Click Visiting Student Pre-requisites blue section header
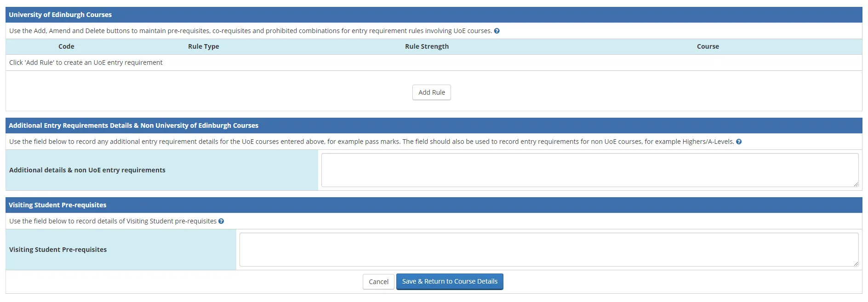The width and height of the screenshot is (868, 302). [434, 205]
